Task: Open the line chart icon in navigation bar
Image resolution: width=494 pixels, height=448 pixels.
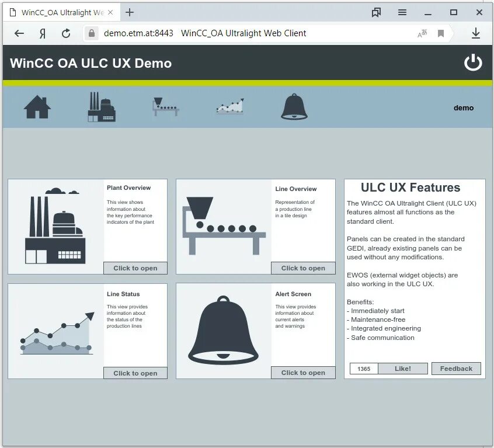Action: point(230,106)
